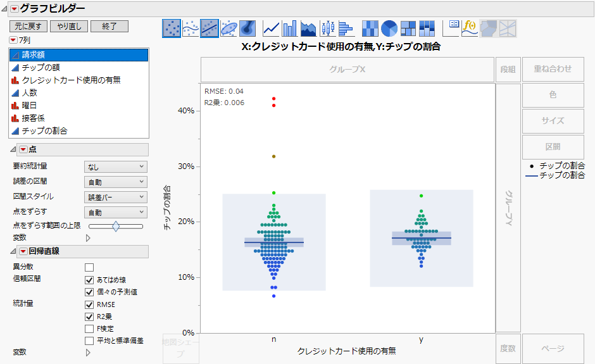Click the 色 drop zone
Image resolution: width=595 pixels, height=364 pixels.
pyautogui.click(x=553, y=95)
